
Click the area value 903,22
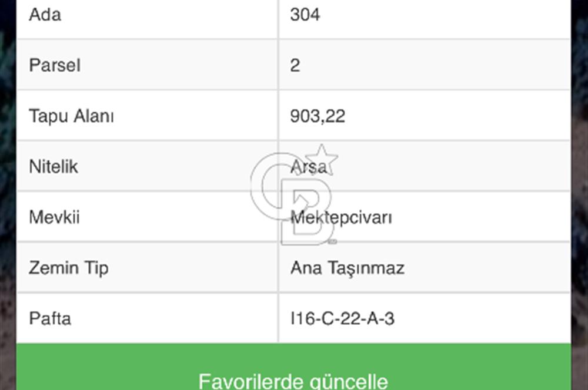pos(318,116)
